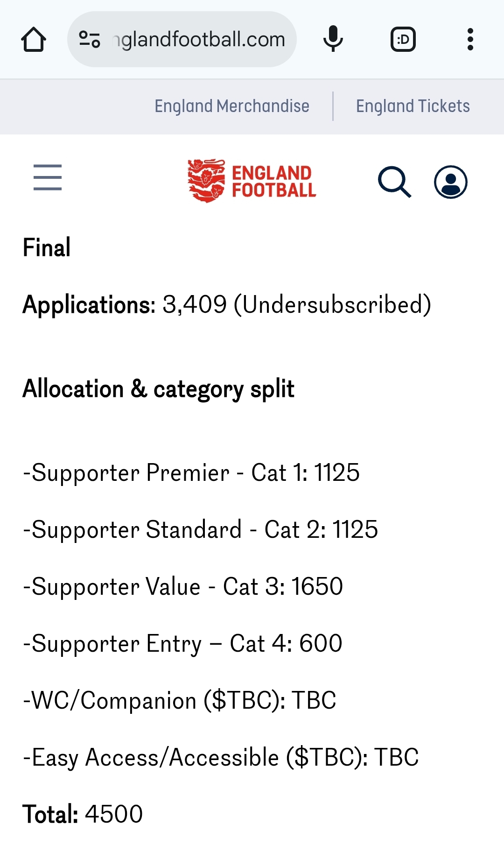The width and height of the screenshot is (504, 845).
Task: Tap Supporter Premier Cat 1 line
Action: click(191, 472)
